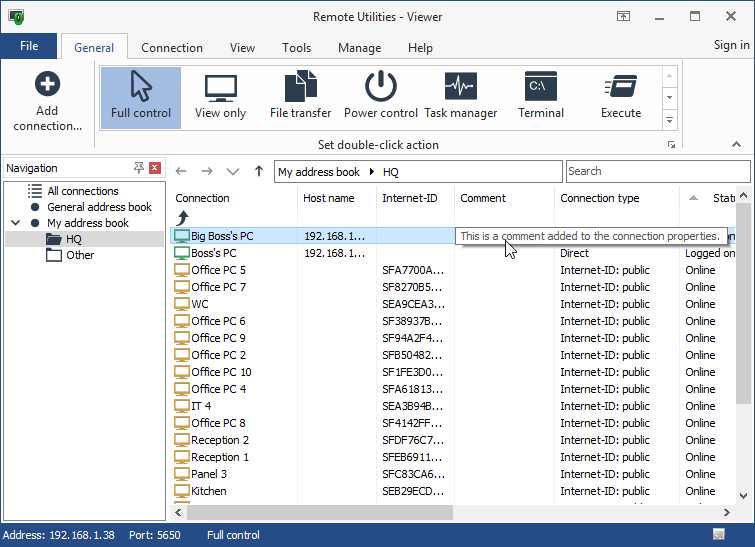This screenshot has width=755, height=547.
Task: Select Task manager mode
Action: pyautogui.click(x=461, y=98)
